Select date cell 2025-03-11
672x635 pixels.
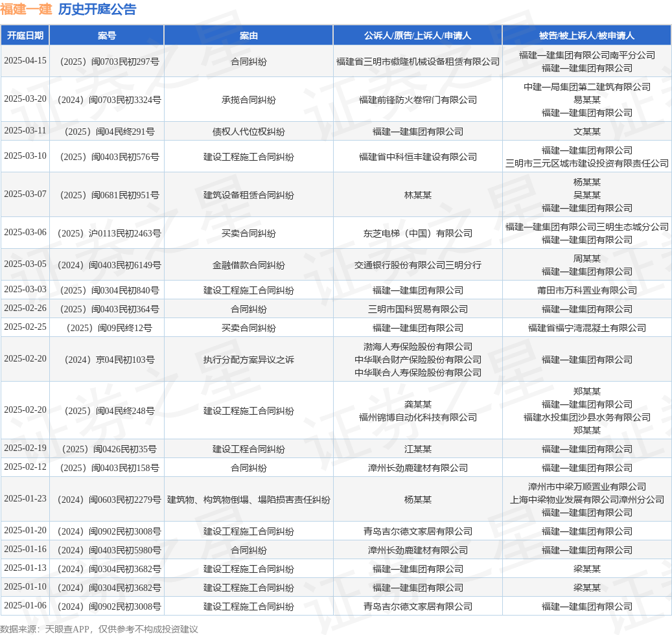point(25,130)
